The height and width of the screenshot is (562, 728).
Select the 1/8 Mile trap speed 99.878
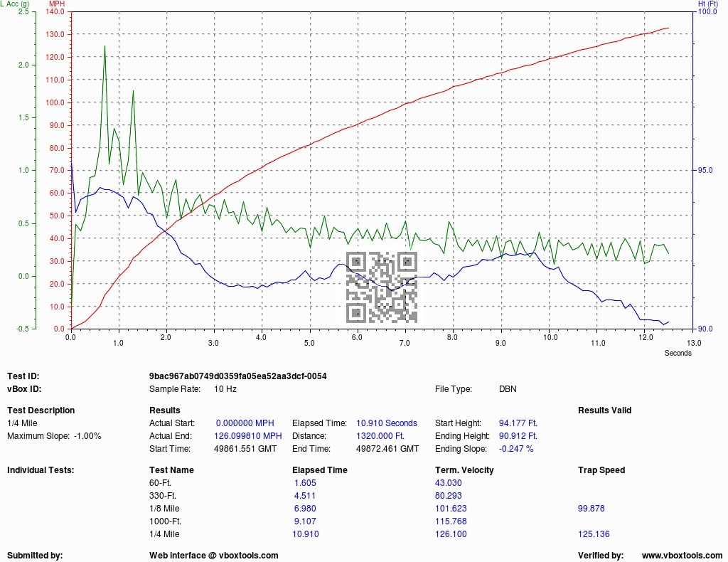coord(591,509)
